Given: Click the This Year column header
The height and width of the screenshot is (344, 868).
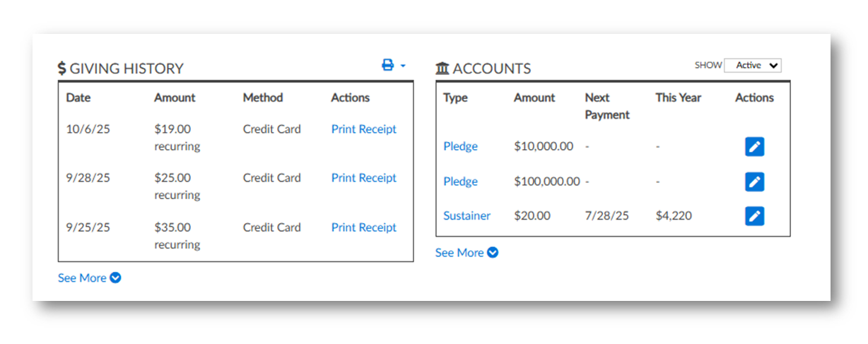Looking at the screenshot, I should (x=678, y=98).
